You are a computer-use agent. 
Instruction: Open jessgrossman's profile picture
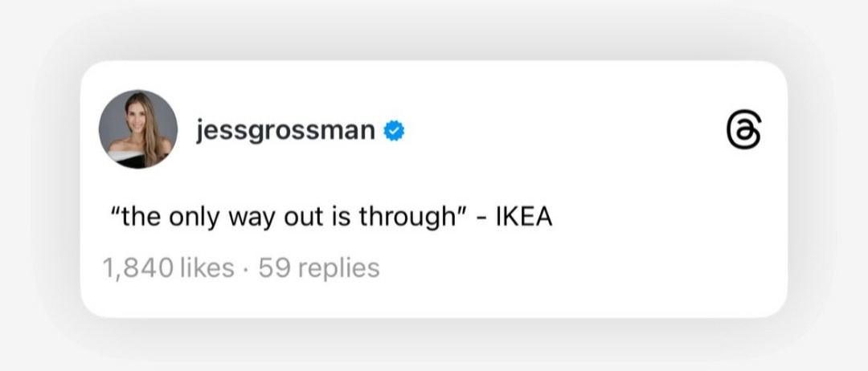pos(137,129)
